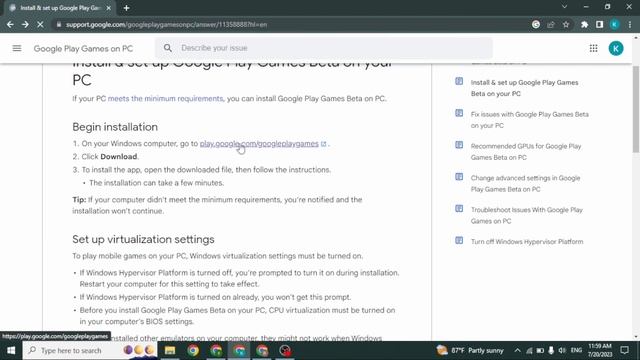The image size is (640, 360).
Task: Open the browser extensions puzzle icon
Action: coord(584,24)
